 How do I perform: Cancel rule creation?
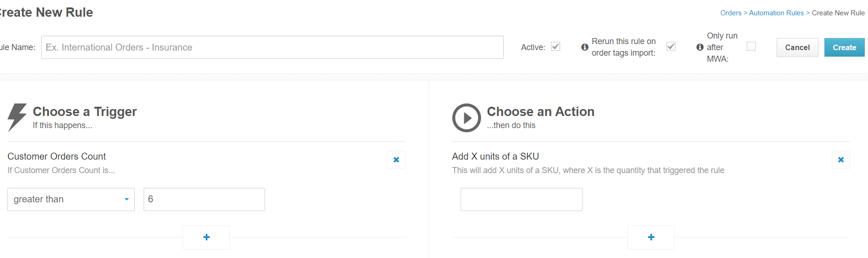[x=797, y=47]
